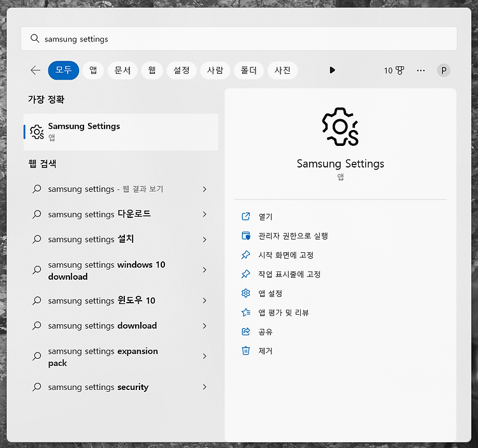Expand the chevron for 'samsung settings - 웹 결과 보기'
The width and height of the screenshot is (478, 448).
coord(205,189)
